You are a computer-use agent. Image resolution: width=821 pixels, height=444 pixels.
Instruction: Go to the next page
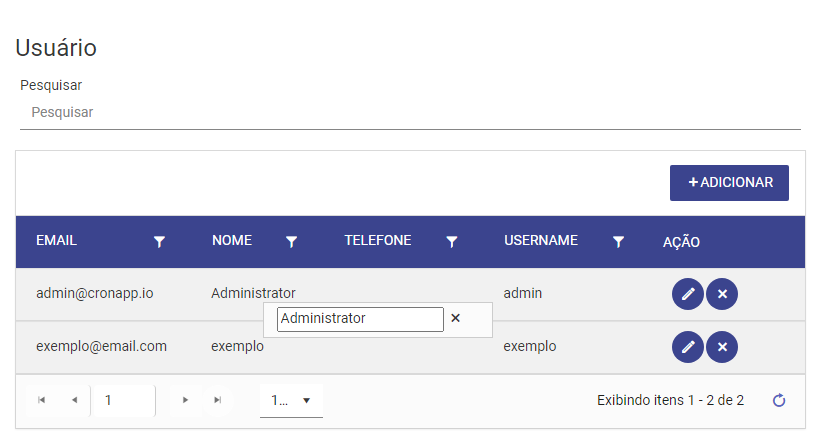(185, 400)
